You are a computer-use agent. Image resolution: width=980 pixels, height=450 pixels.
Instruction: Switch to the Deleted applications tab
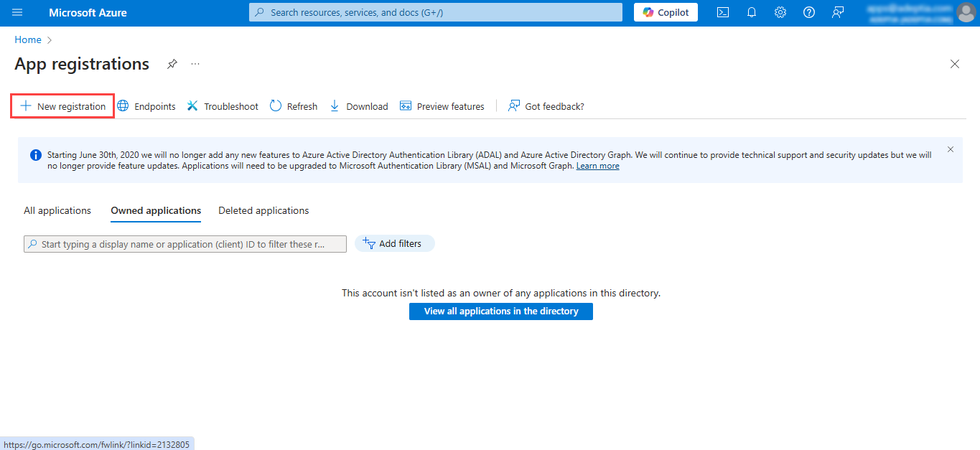(x=263, y=210)
